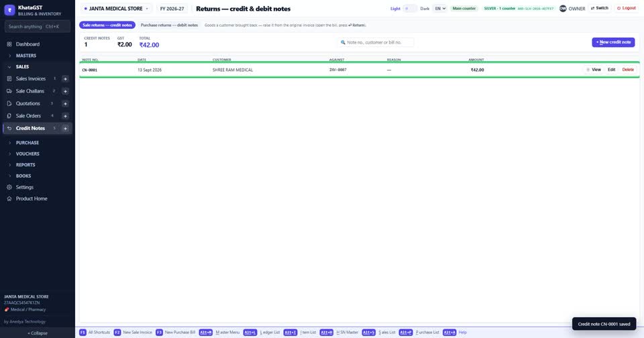
Task: Open the EN language dropdown
Action: click(440, 9)
